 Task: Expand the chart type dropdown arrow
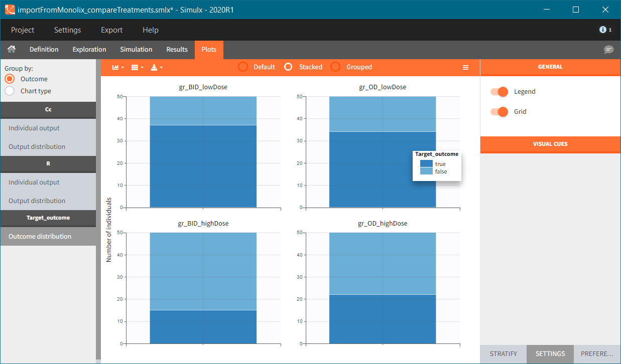(122, 67)
